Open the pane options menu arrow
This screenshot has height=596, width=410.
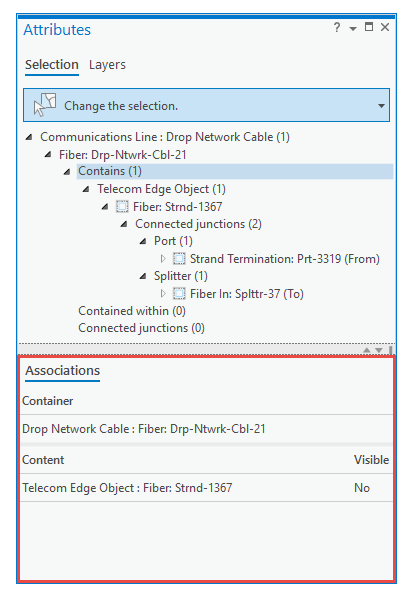click(353, 29)
